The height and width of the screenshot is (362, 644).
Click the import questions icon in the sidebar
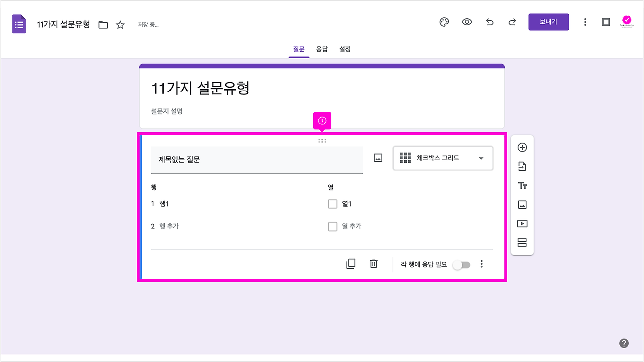coord(522,166)
